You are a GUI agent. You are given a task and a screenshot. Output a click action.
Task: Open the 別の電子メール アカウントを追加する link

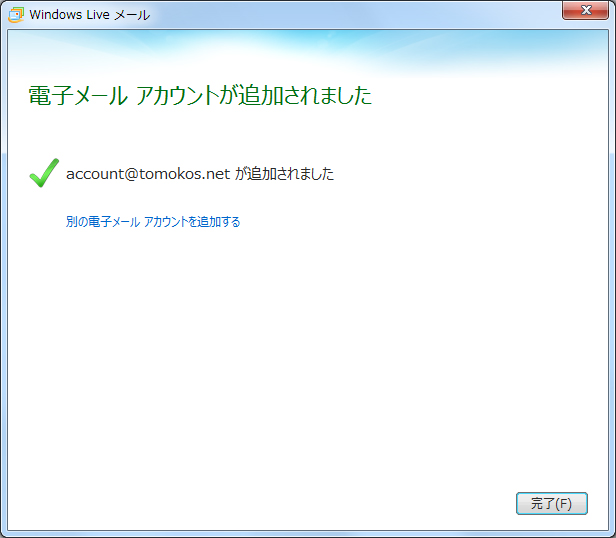click(153, 222)
